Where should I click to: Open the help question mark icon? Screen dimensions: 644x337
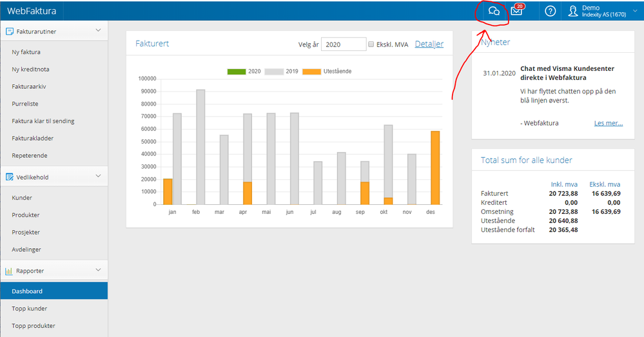click(550, 11)
